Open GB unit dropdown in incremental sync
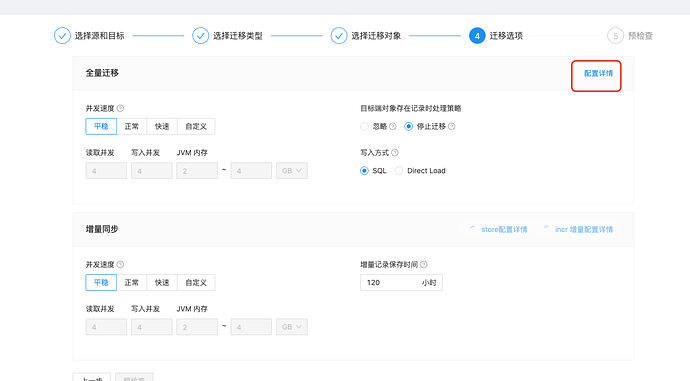This screenshot has height=381, width=690. click(292, 327)
